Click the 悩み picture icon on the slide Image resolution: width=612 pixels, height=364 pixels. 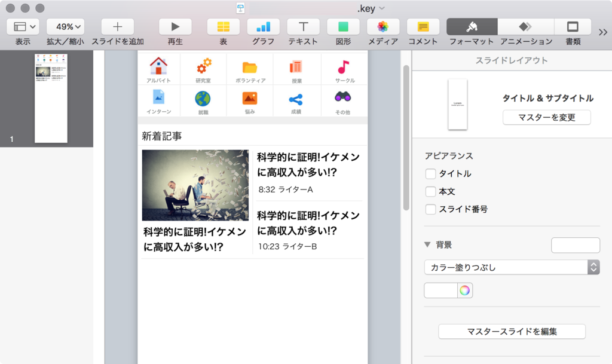pyautogui.click(x=249, y=98)
